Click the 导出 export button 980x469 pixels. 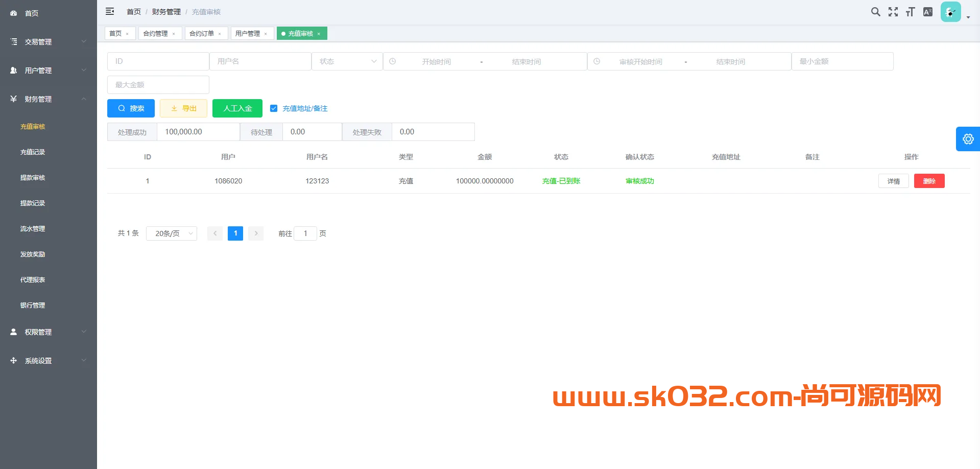point(183,108)
